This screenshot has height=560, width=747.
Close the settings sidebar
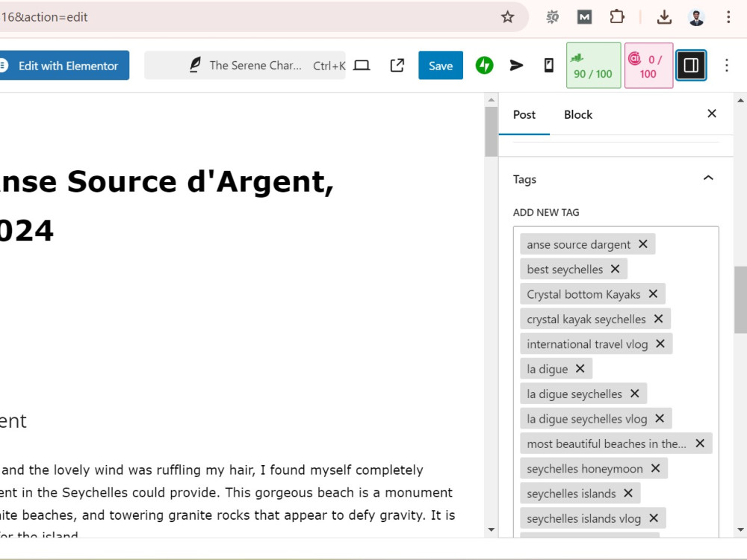(x=712, y=113)
